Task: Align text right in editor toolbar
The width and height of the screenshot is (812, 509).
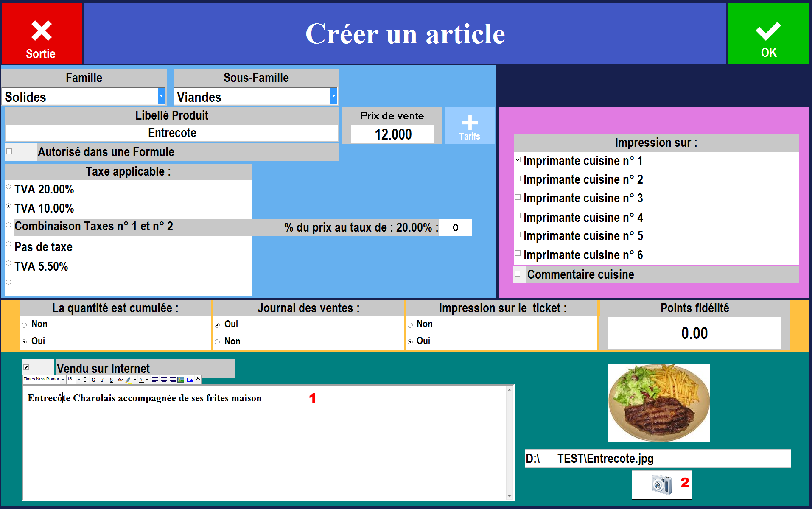Action: (x=173, y=379)
